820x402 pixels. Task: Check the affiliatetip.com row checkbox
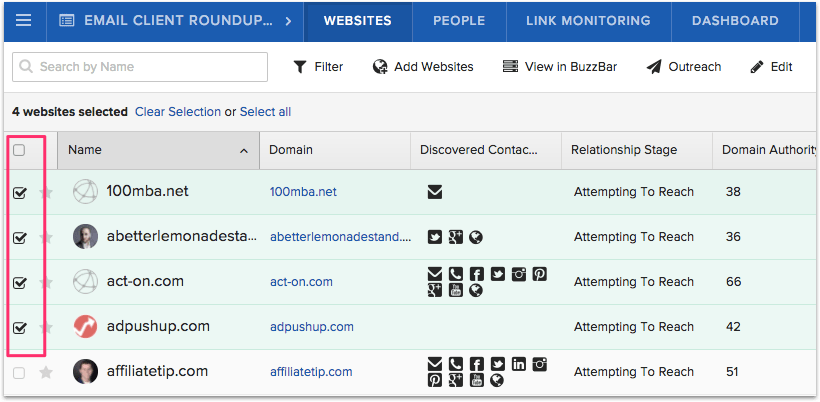[19, 373]
